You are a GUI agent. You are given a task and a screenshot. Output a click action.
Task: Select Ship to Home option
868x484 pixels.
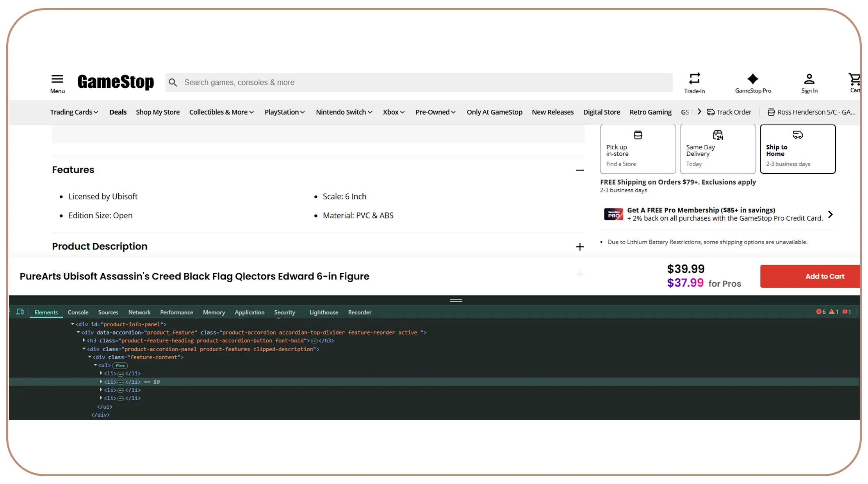798,149
